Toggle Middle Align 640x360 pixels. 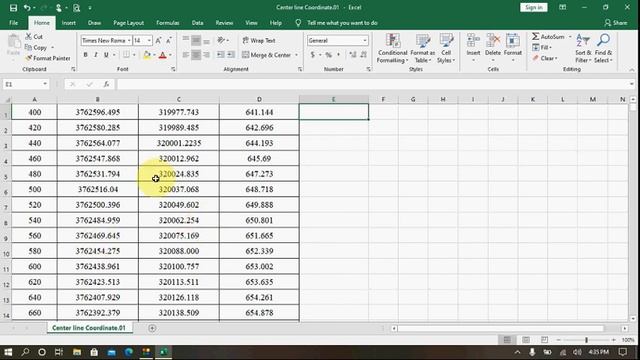[196, 40]
